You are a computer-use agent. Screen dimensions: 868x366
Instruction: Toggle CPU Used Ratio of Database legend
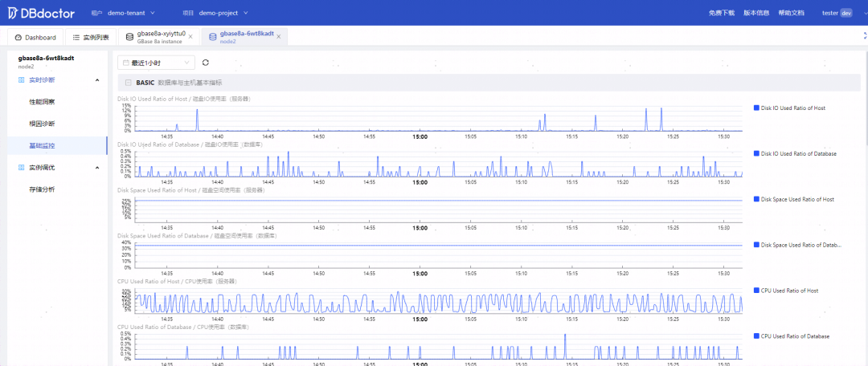(792, 336)
